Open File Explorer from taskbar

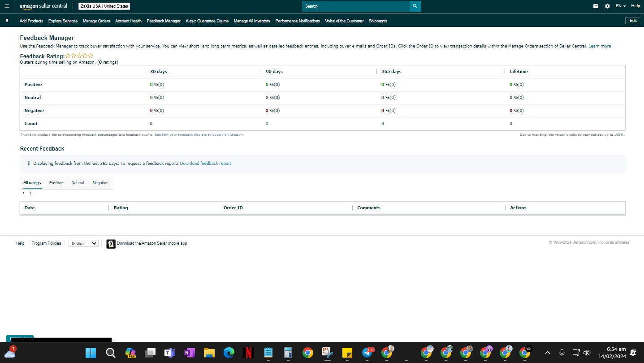(x=209, y=353)
